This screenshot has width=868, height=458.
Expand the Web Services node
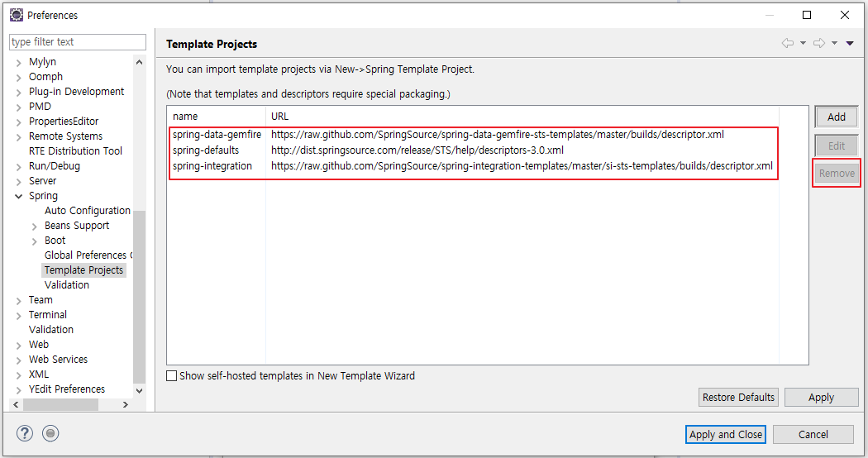click(x=19, y=360)
